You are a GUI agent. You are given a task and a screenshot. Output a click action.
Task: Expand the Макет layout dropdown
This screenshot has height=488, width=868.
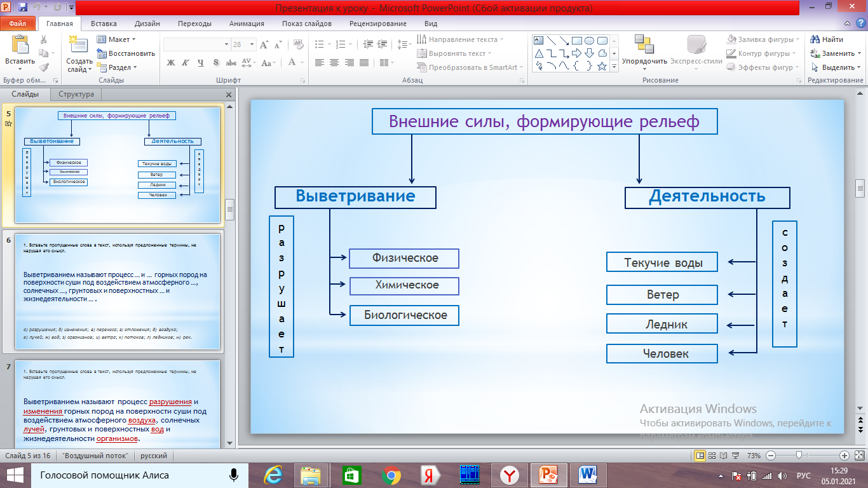coord(118,39)
